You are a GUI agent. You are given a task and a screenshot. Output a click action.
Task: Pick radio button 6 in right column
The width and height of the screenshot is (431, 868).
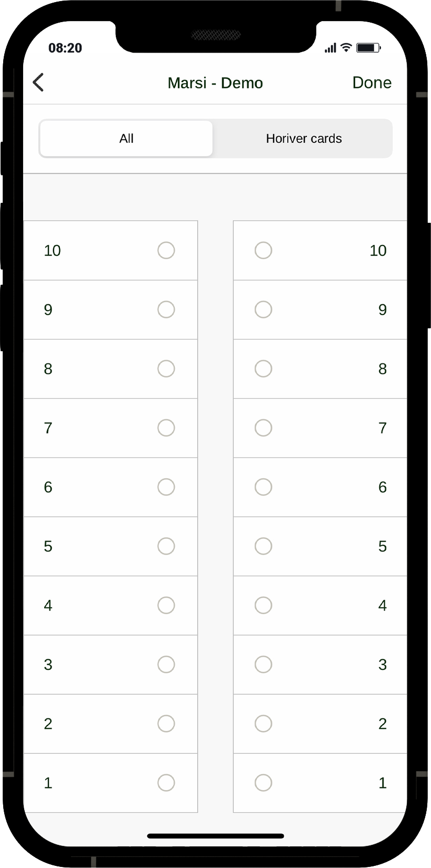coord(264,487)
